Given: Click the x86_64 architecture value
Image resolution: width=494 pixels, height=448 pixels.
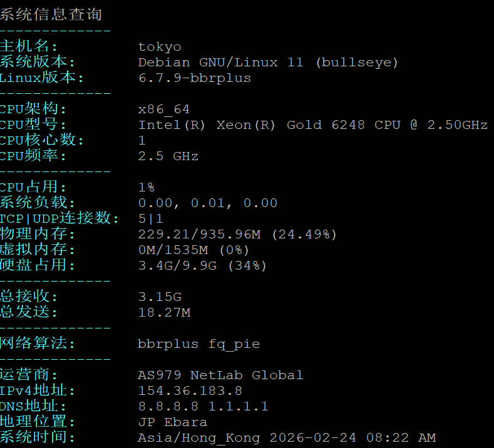Looking at the screenshot, I should point(163,109).
